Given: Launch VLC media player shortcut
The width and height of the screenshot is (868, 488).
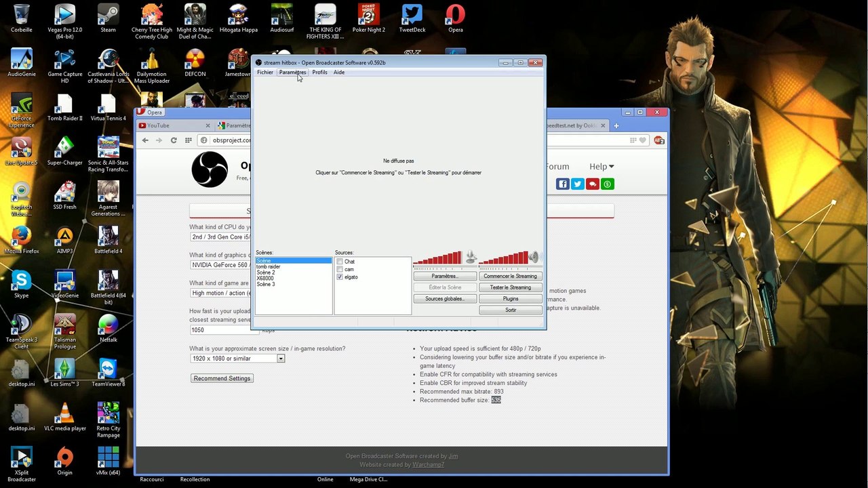Looking at the screenshot, I should coord(65,417).
